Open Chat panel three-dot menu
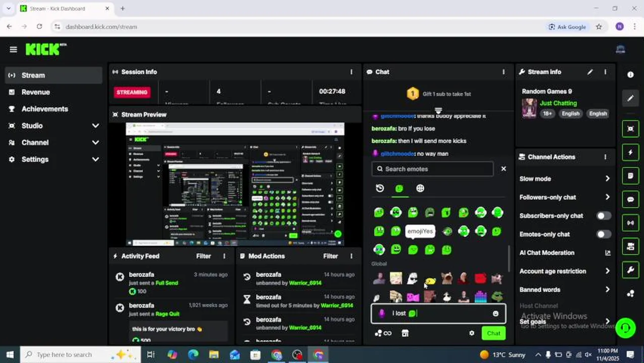 click(x=503, y=72)
